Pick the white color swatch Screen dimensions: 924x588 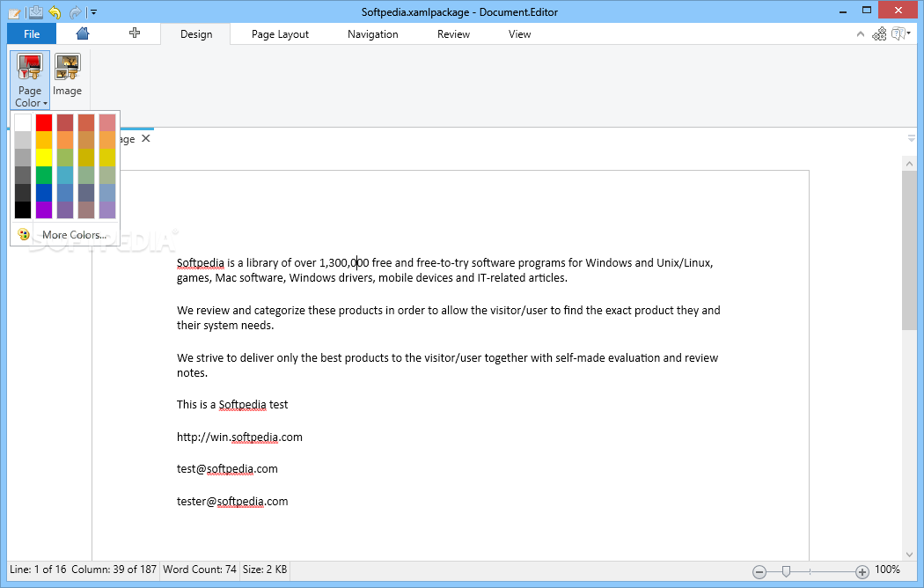pyautogui.click(x=23, y=122)
